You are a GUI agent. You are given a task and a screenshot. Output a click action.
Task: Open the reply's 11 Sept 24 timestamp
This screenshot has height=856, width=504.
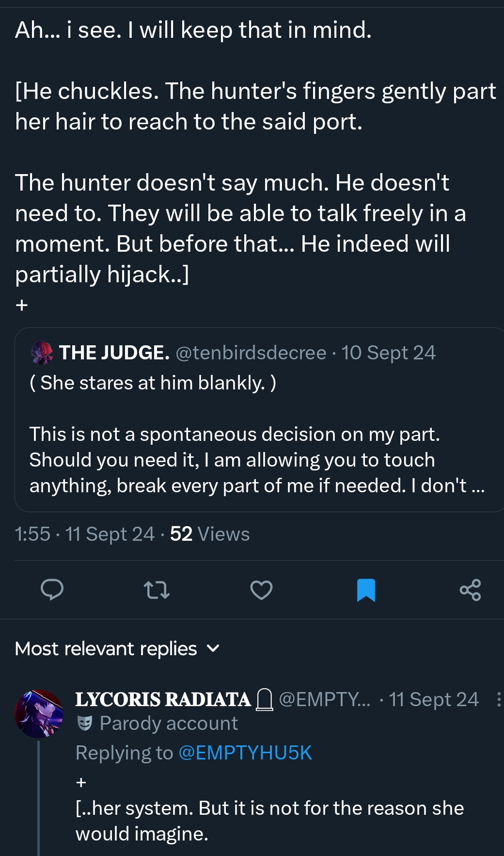coord(434,699)
